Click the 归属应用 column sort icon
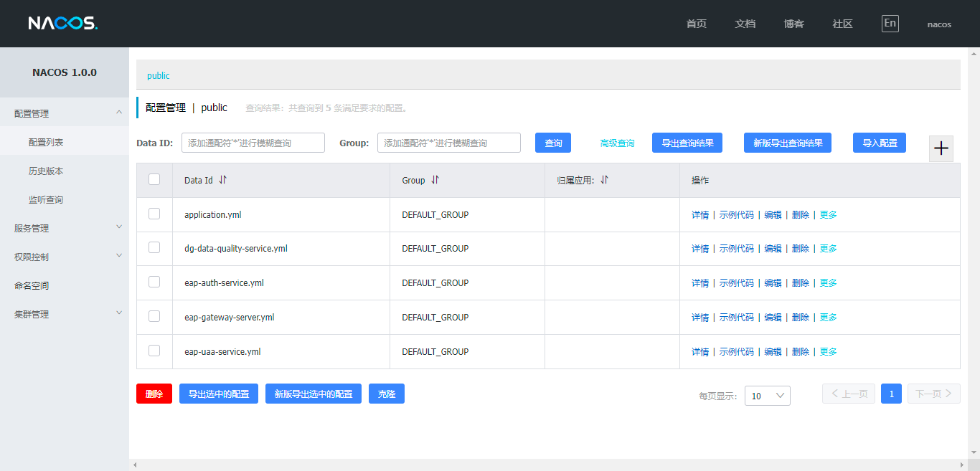The image size is (980, 471). point(604,180)
